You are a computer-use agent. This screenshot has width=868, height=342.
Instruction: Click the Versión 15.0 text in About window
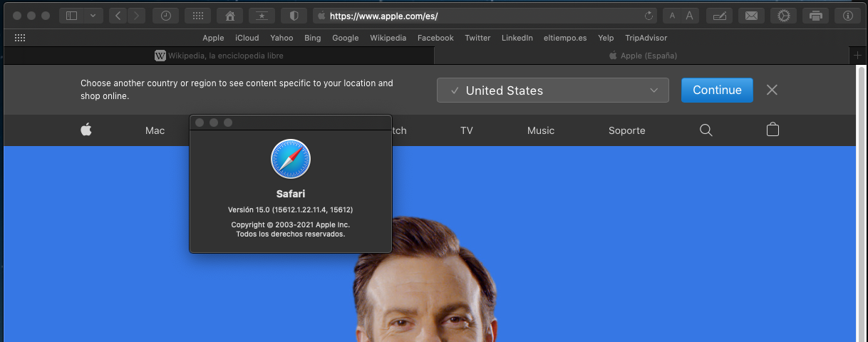pyautogui.click(x=291, y=209)
